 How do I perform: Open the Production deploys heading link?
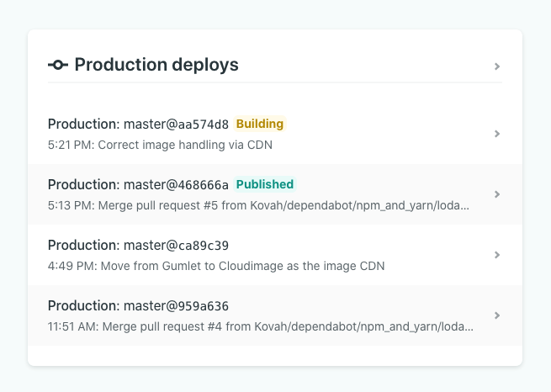pyautogui.click(x=156, y=65)
